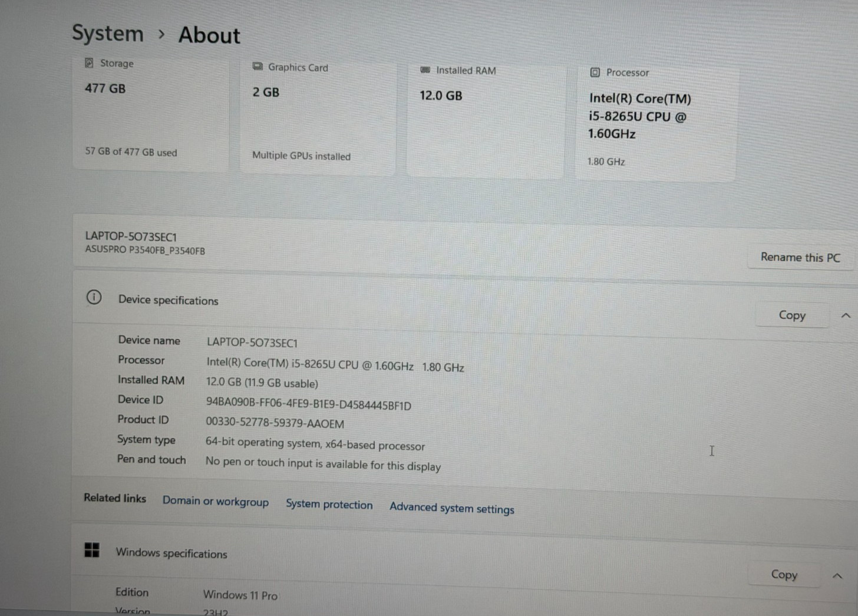Go back to System breadcrumb
The width and height of the screenshot is (858, 616).
tap(108, 33)
